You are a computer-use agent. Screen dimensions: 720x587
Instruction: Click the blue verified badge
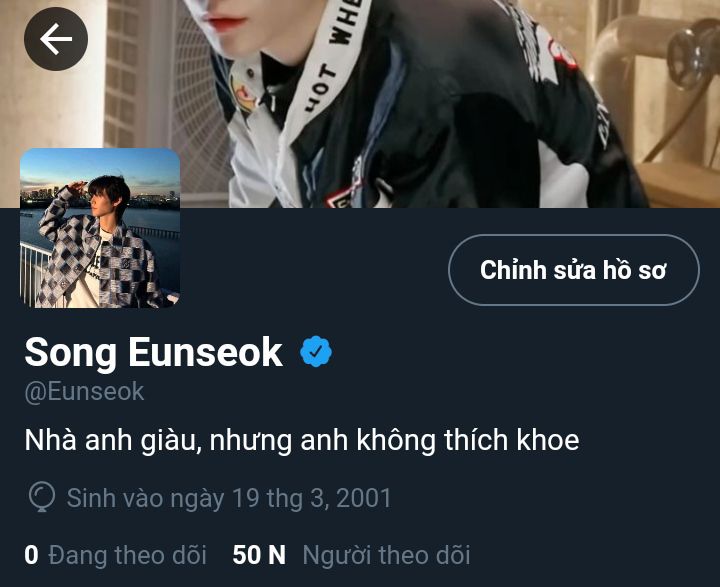(316, 352)
